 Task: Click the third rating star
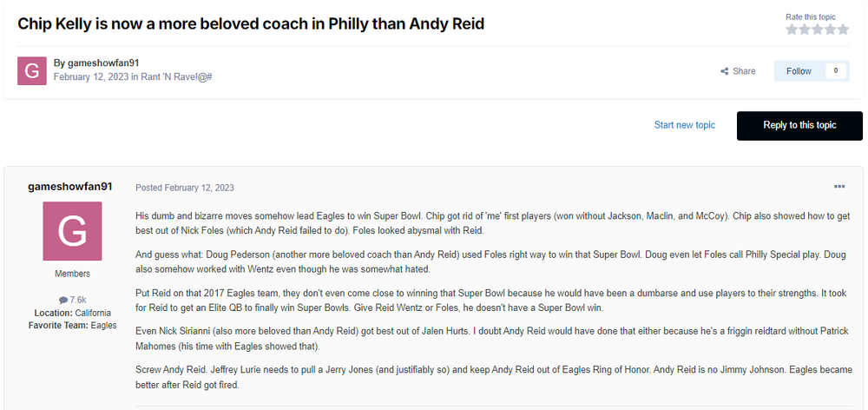coord(817,30)
